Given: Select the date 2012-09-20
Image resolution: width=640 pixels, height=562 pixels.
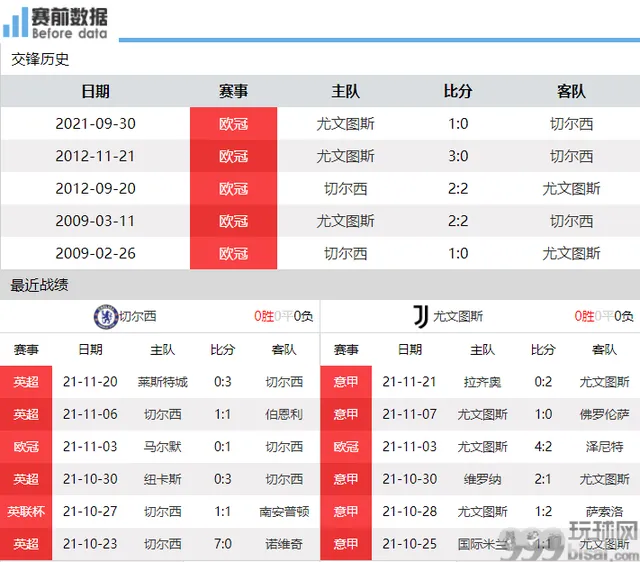Looking at the screenshot, I should pos(96,189).
